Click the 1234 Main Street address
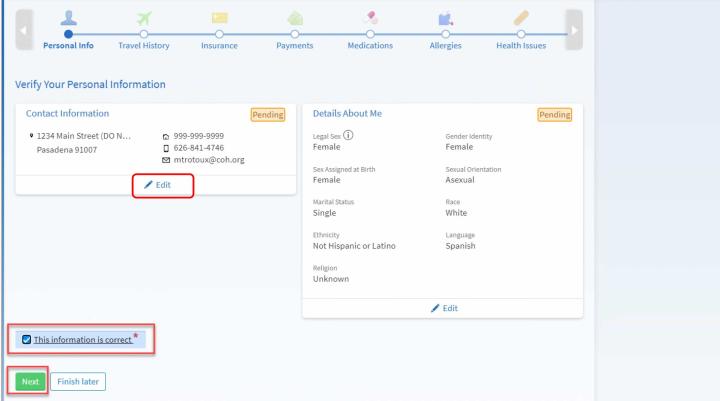 point(84,136)
